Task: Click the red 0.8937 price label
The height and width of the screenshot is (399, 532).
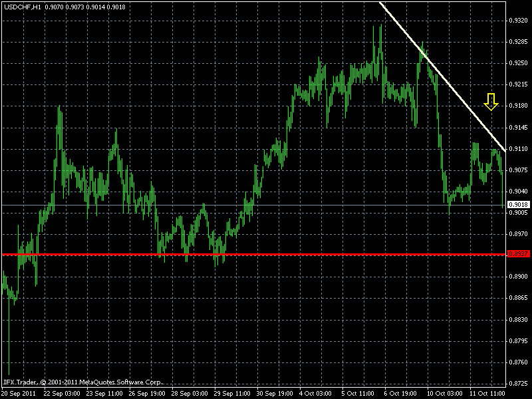Action: click(x=519, y=254)
